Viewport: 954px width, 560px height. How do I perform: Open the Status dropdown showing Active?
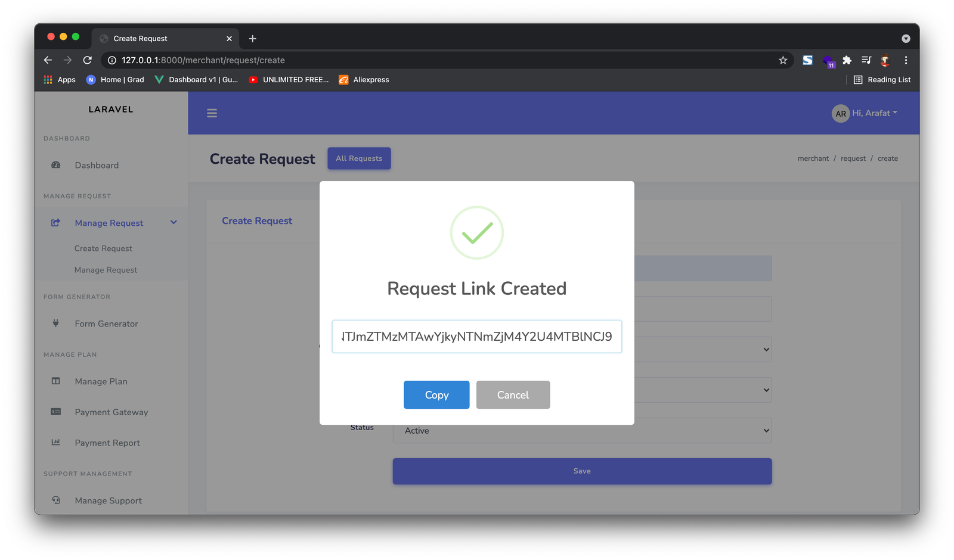[582, 431]
